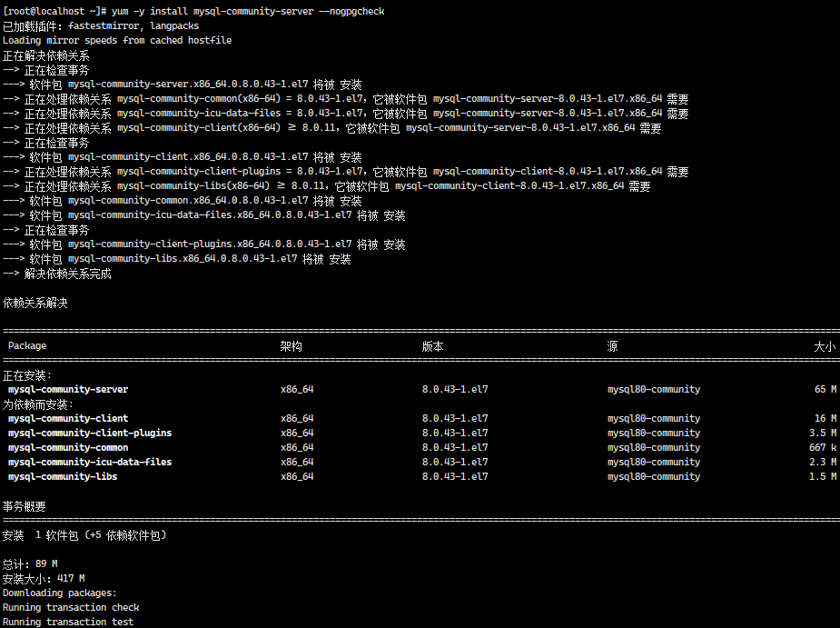The height and width of the screenshot is (628, 840).
Task: Click 'mysql80-community' source in mysql-community-client row
Action: click(x=654, y=418)
